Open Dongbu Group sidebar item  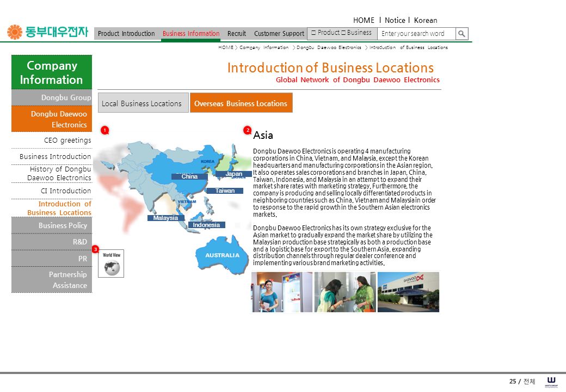point(52,97)
